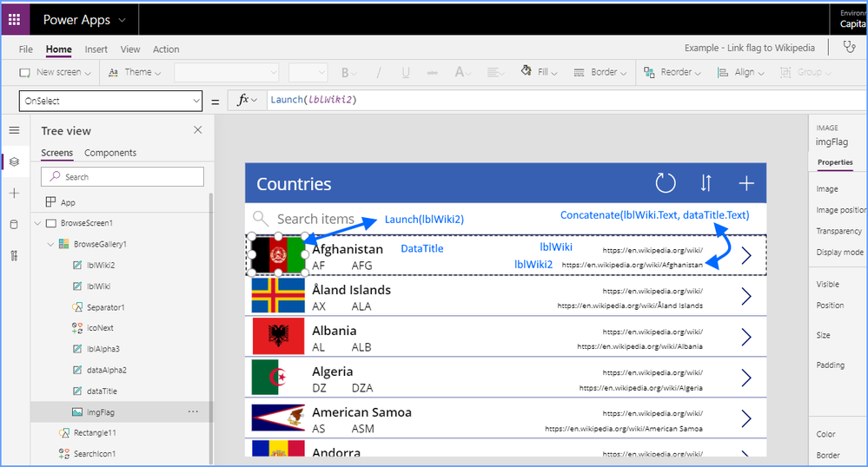Open the View tab
This screenshot has width=868, height=467.
click(x=130, y=49)
